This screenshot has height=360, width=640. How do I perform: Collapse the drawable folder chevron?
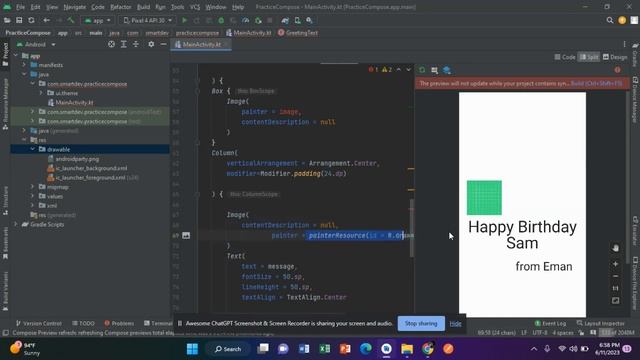pos(33,149)
